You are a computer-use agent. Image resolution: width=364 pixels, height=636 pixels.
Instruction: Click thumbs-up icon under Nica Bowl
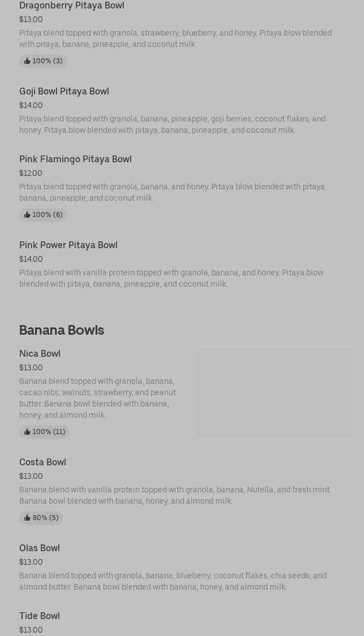(27, 432)
